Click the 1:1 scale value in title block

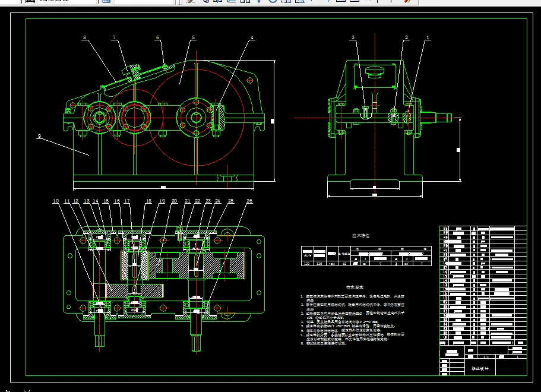(486, 357)
